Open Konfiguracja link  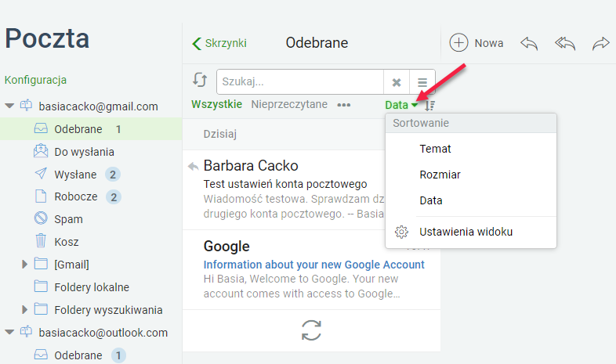click(35, 80)
